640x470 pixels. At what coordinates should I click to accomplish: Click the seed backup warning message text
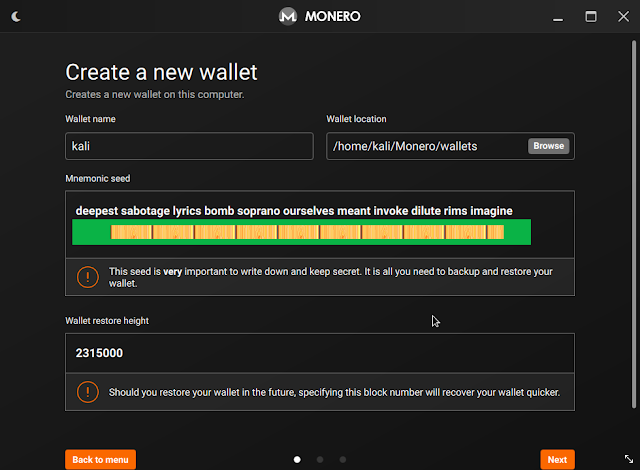331,277
